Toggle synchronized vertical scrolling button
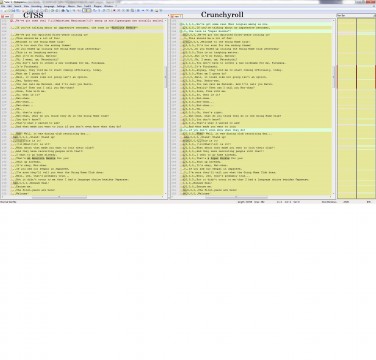This screenshot has height=360, width=376. [x=85, y=10]
